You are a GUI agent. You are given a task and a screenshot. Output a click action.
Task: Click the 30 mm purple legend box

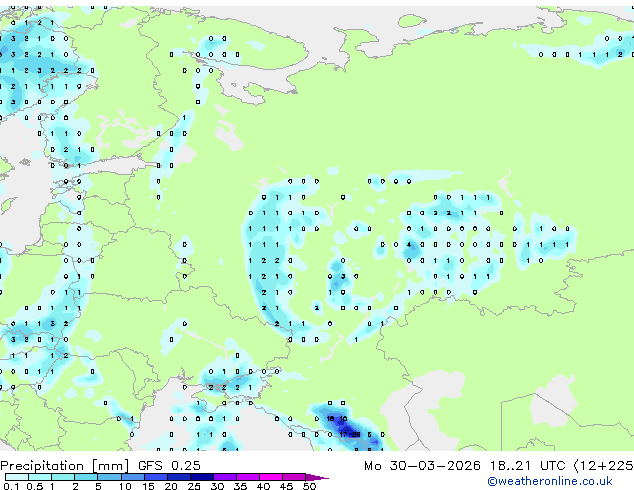[225, 477]
